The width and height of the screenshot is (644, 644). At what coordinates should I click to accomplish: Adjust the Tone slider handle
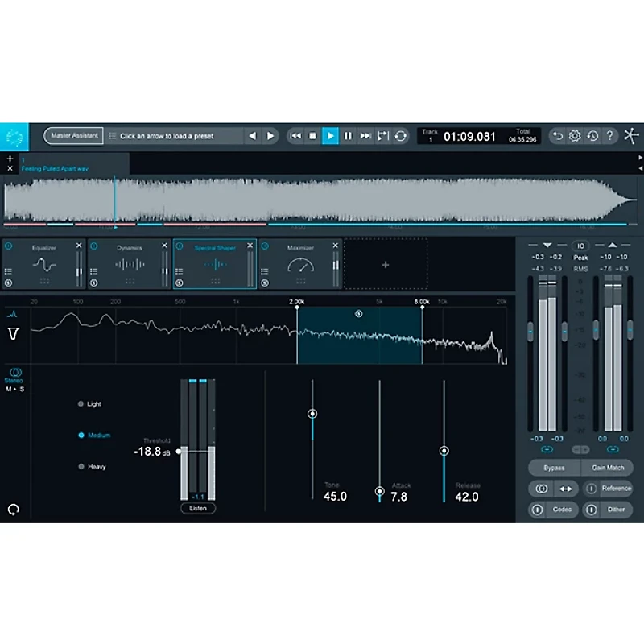point(312,413)
